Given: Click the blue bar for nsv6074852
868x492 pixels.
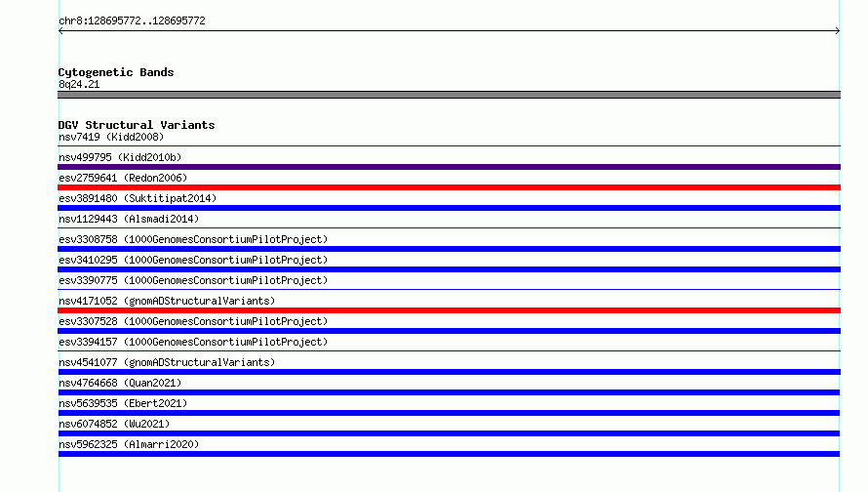Looking at the screenshot, I should click(449, 433).
